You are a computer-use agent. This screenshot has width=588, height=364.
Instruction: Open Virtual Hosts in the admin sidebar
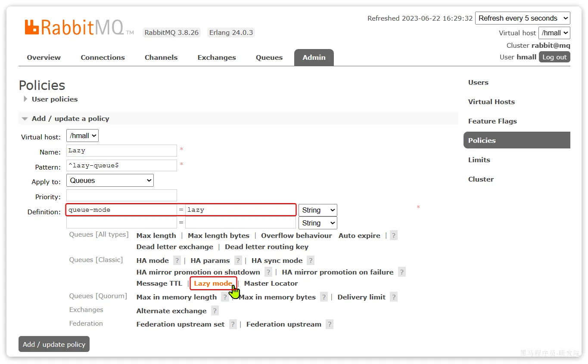point(492,102)
